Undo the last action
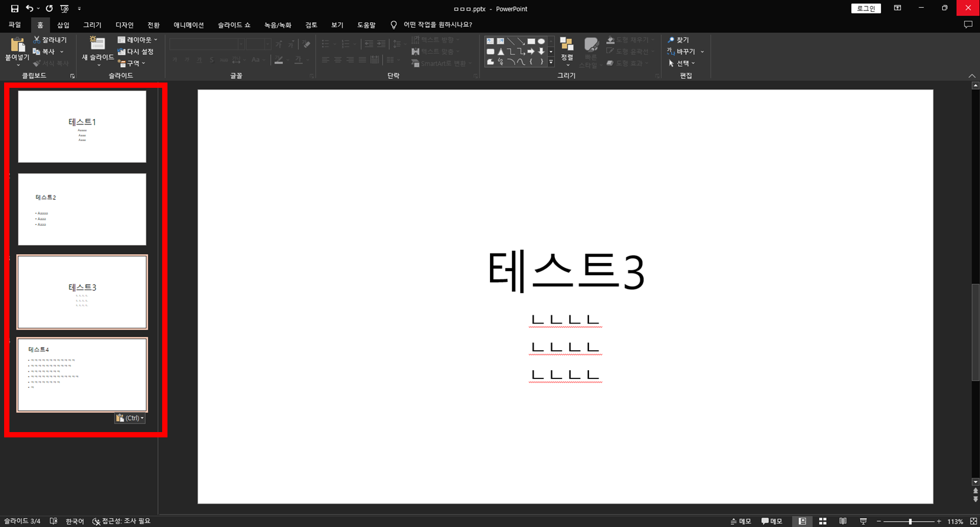The image size is (980, 527). pos(29,9)
